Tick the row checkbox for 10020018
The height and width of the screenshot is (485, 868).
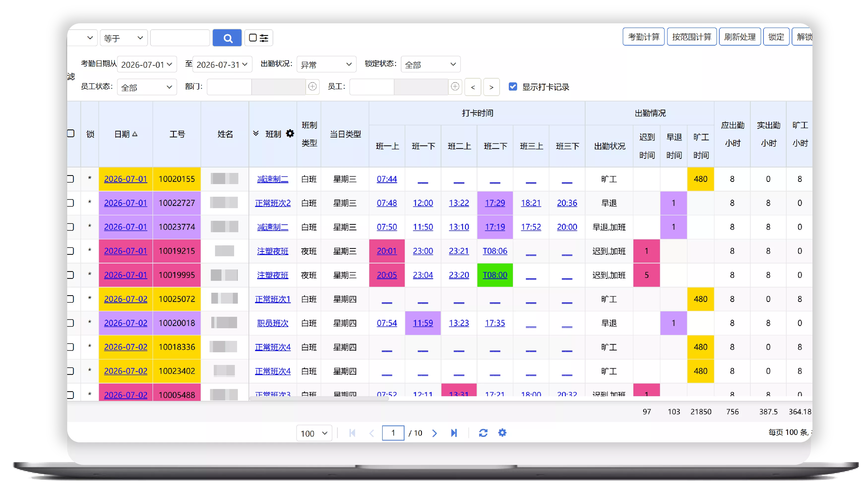pyautogui.click(x=70, y=323)
